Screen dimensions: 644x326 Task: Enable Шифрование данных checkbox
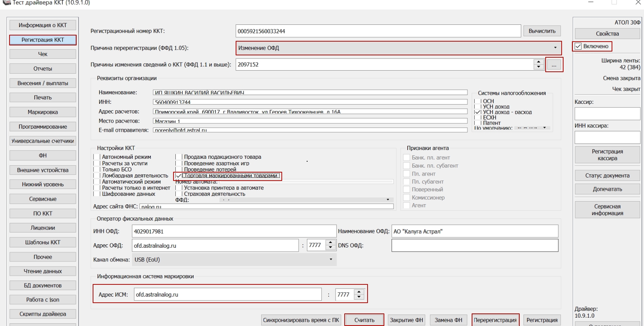coord(97,194)
